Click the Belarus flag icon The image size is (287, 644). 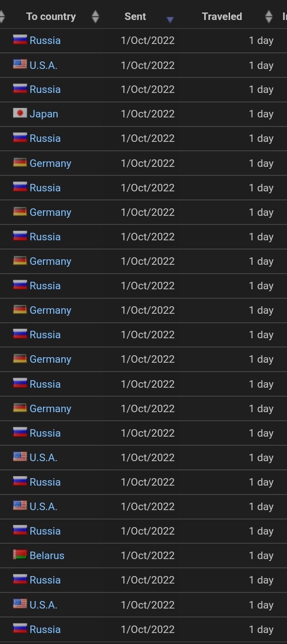click(20, 555)
